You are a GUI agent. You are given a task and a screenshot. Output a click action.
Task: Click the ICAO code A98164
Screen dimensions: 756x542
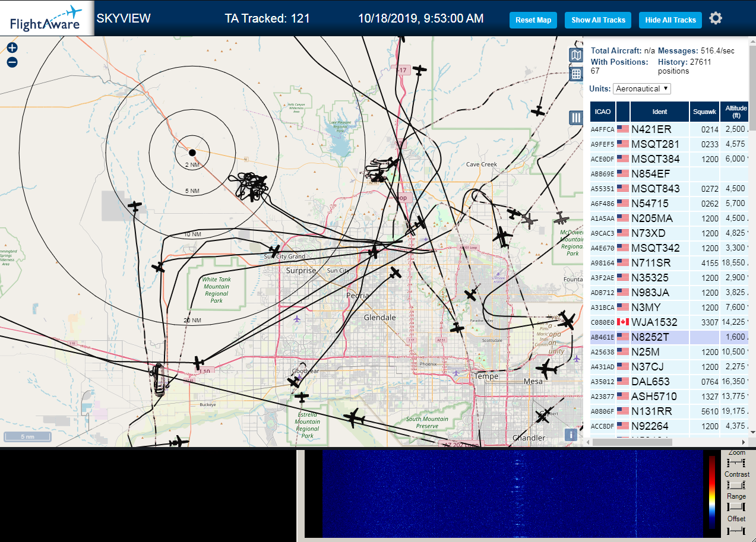(x=603, y=263)
